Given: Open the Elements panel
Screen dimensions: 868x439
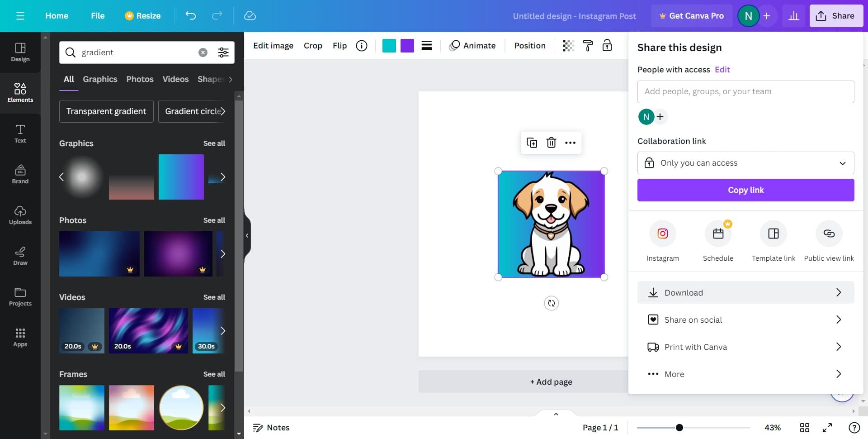Looking at the screenshot, I should pyautogui.click(x=20, y=93).
